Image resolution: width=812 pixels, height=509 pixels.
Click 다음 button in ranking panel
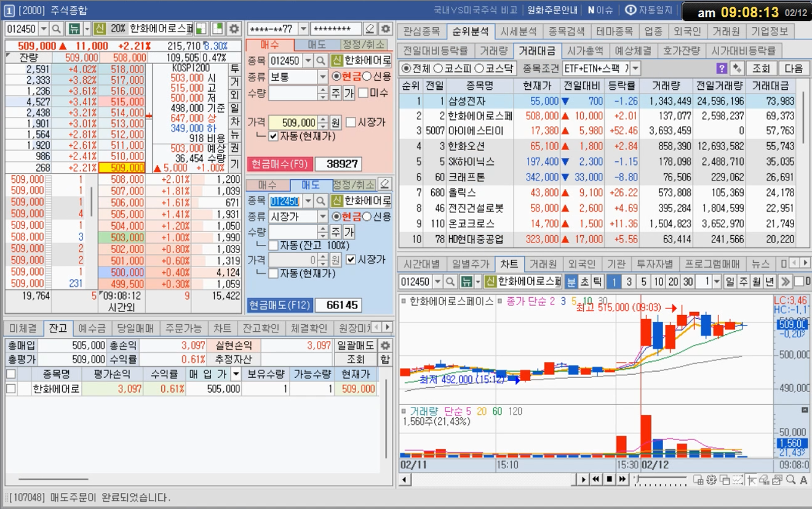pyautogui.click(x=794, y=68)
